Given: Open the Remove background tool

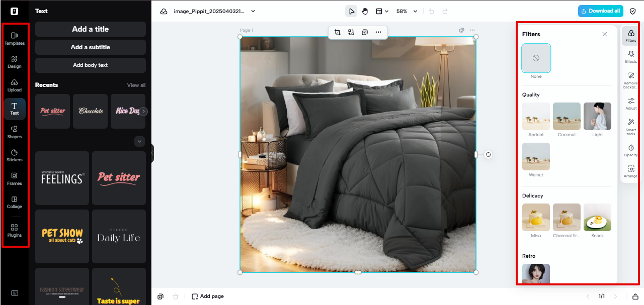Looking at the screenshot, I should (631, 80).
